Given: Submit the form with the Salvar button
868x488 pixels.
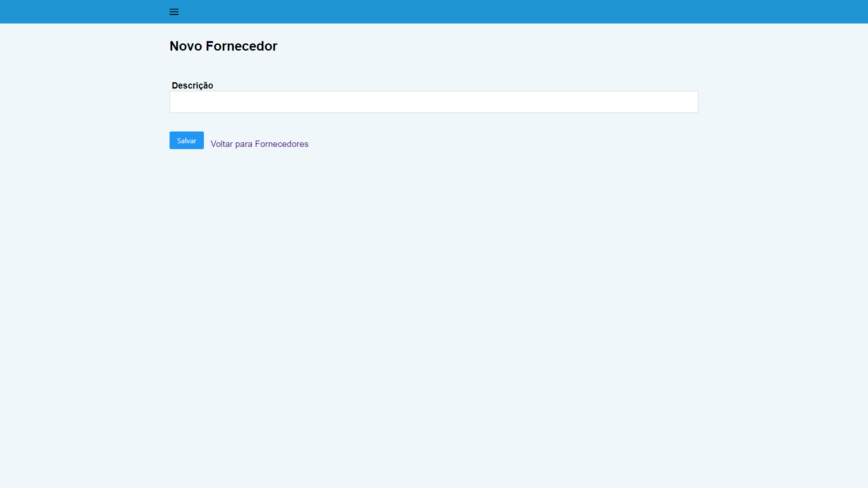Looking at the screenshot, I should 186,141.
